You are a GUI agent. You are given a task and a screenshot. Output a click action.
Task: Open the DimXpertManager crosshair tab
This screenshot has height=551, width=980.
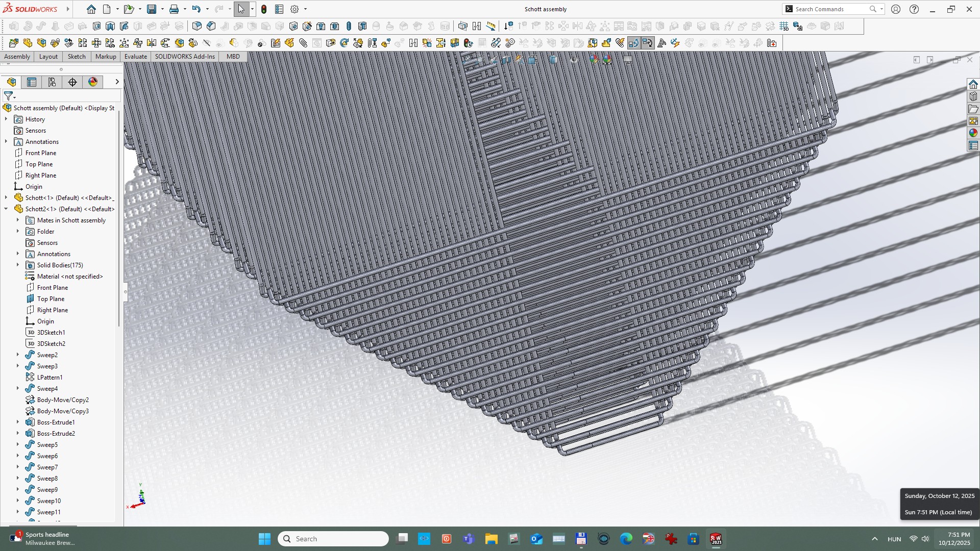tap(72, 82)
